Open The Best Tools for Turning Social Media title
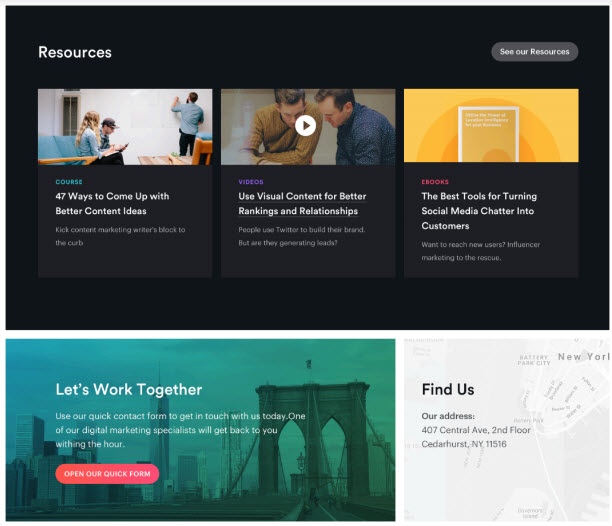Screen dimensions: 612x526 pyautogui.click(x=479, y=211)
